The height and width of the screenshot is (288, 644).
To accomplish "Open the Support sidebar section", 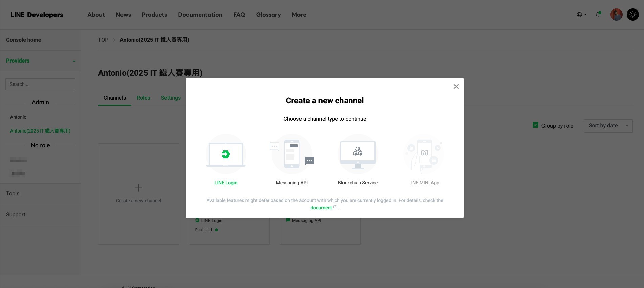I will coord(16,215).
